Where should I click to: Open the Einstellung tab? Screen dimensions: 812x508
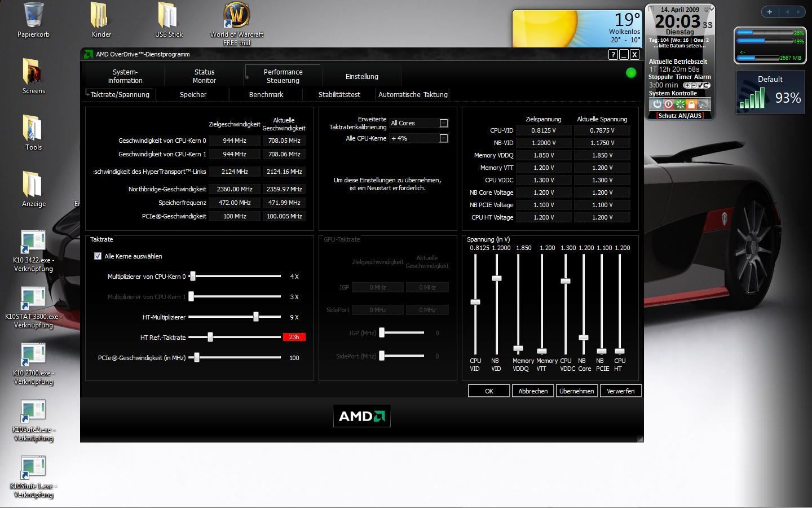(x=362, y=76)
